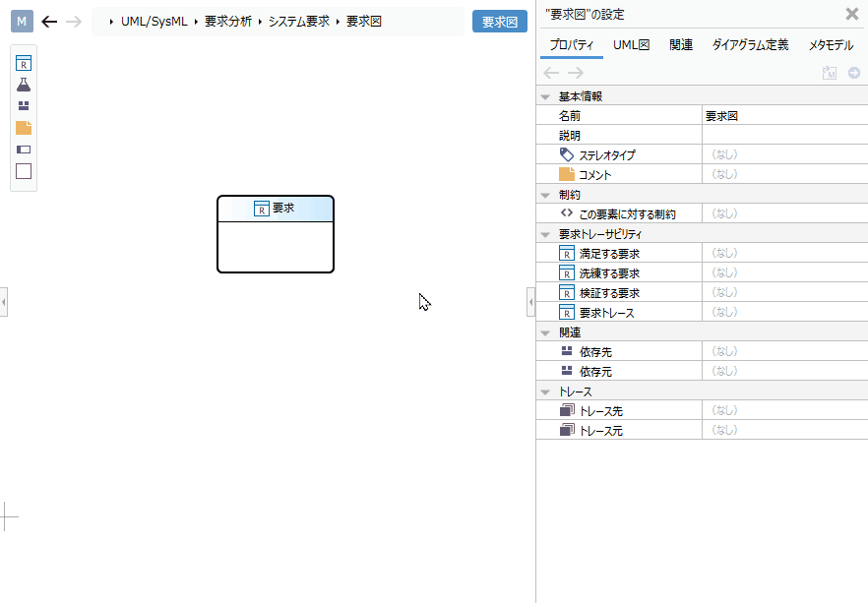Click the (なし) value for 満足する要求
This screenshot has width=868, height=603.
[x=724, y=253]
